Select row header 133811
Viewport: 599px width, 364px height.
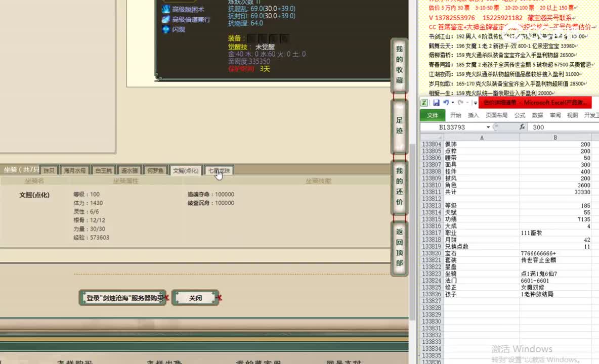point(432,192)
